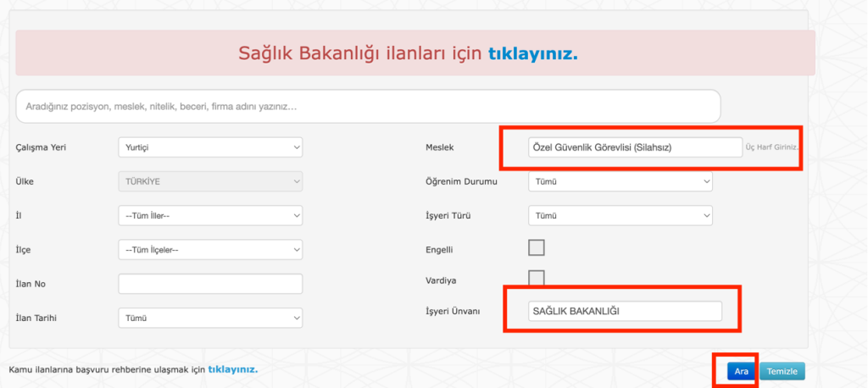The width and height of the screenshot is (868, 388).
Task: Click the İşyeri Ünvanı text field
Action: [624, 311]
